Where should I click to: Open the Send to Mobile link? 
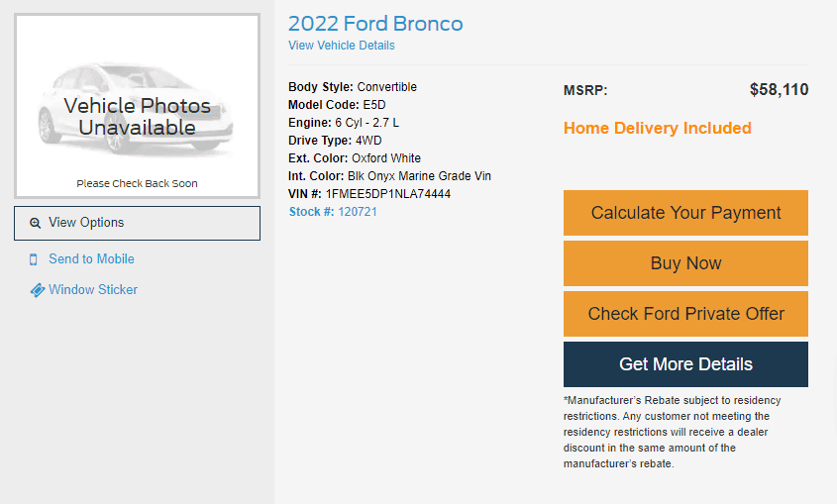point(91,259)
